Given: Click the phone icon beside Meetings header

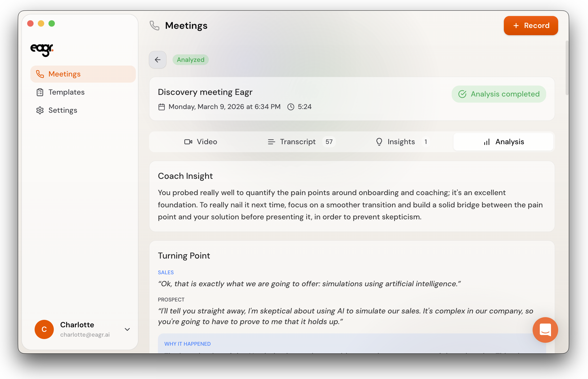Looking at the screenshot, I should (154, 26).
